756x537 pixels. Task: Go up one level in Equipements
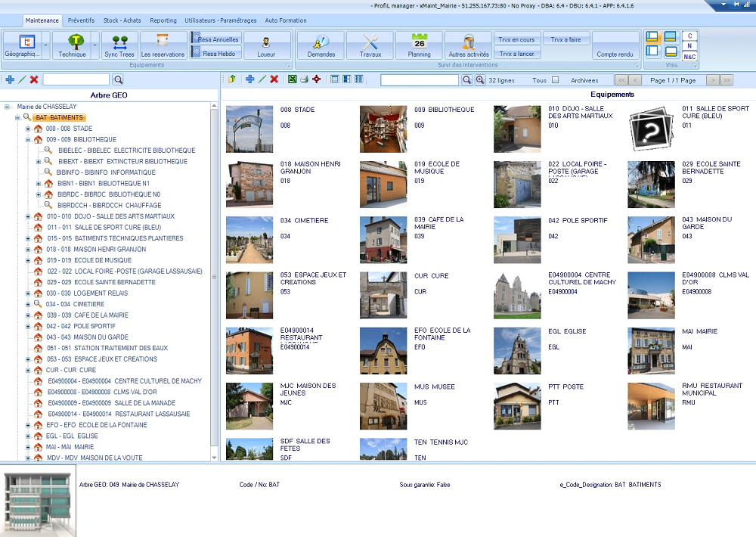[x=232, y=79]
